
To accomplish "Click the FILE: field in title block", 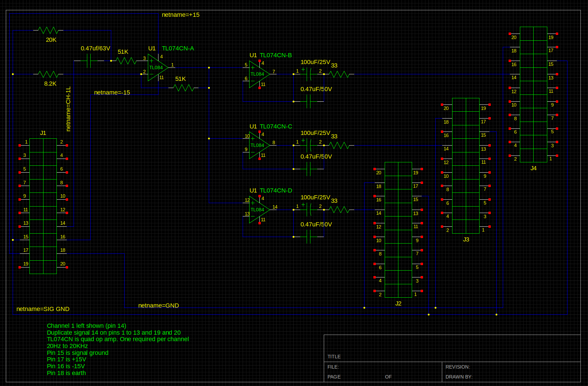I will click(333, 367).
